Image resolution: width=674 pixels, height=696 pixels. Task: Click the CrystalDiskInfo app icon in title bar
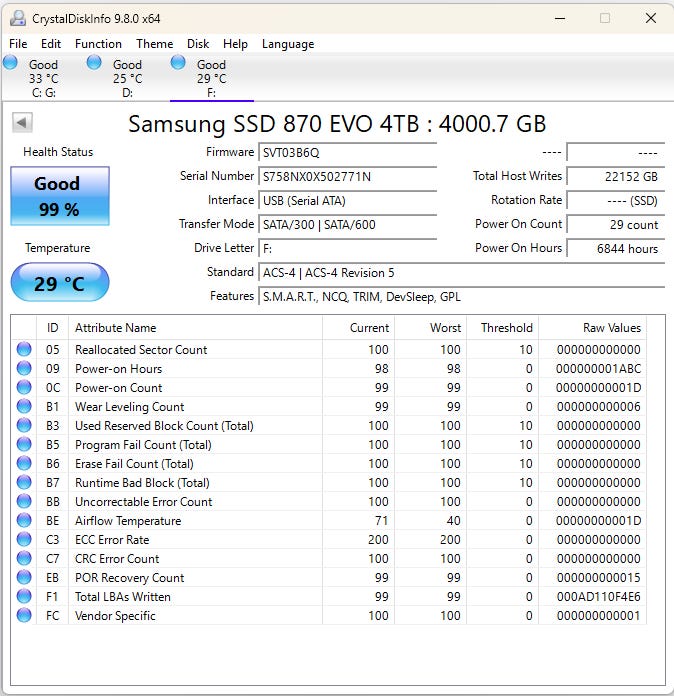pyautogui.click(x=17, y=18)
